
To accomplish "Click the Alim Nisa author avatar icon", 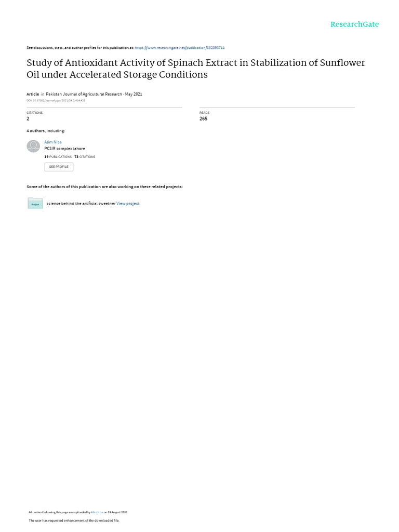I will (x=33, y=146).
